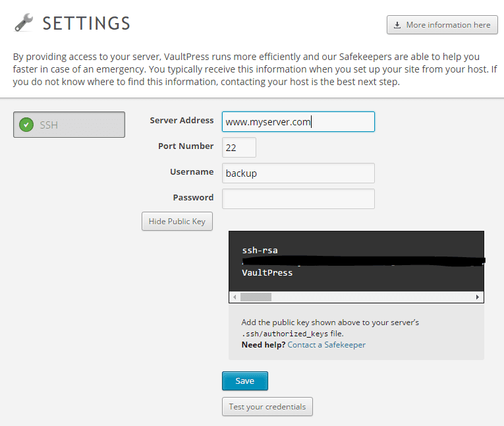
Task: Click into the Port Number field
Action: [239, 148]
